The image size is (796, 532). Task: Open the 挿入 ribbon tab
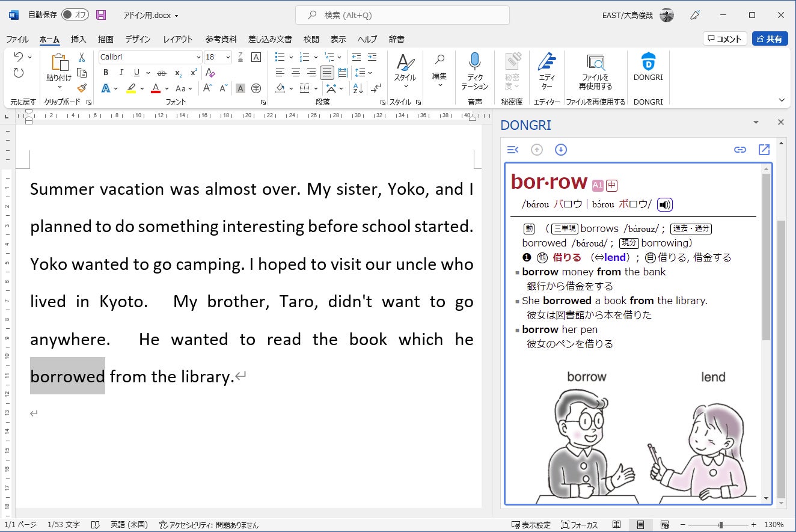tap(78, 39)
